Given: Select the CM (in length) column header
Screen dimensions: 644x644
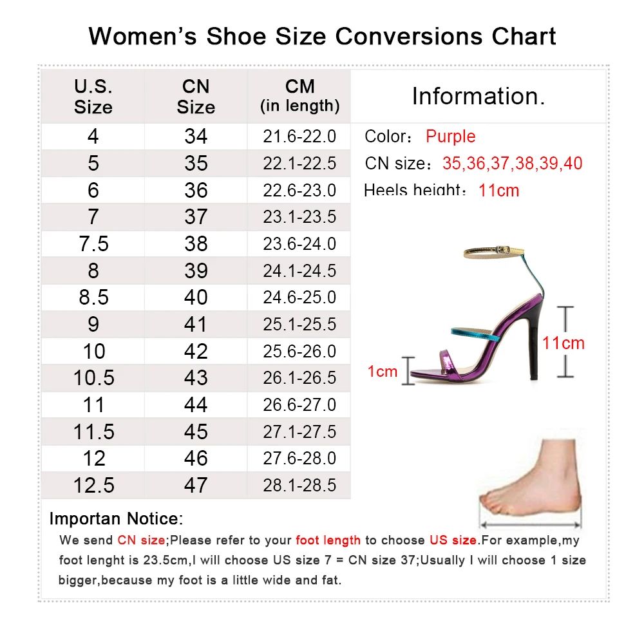Looking at the screenshot, I should click(x=299, y=97).
